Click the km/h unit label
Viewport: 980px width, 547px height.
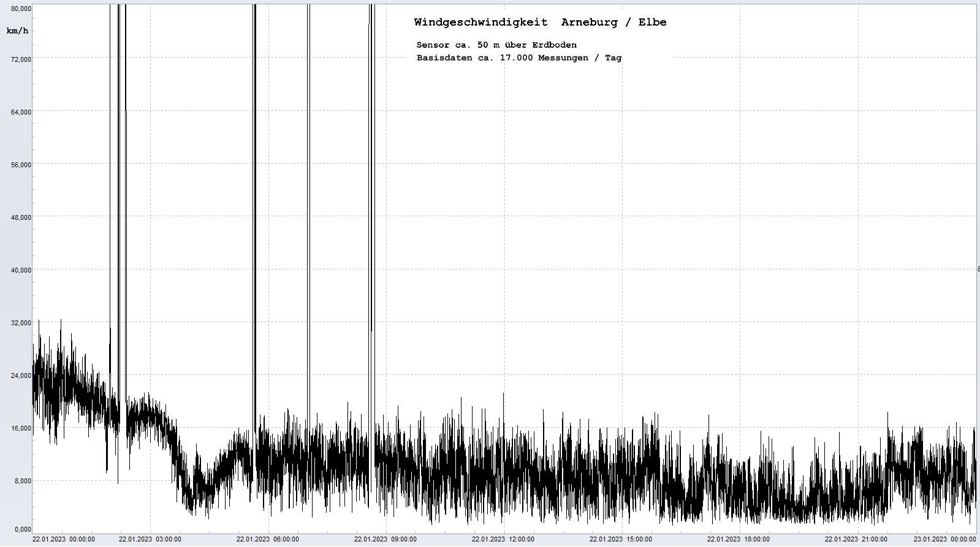click(17, 31)
